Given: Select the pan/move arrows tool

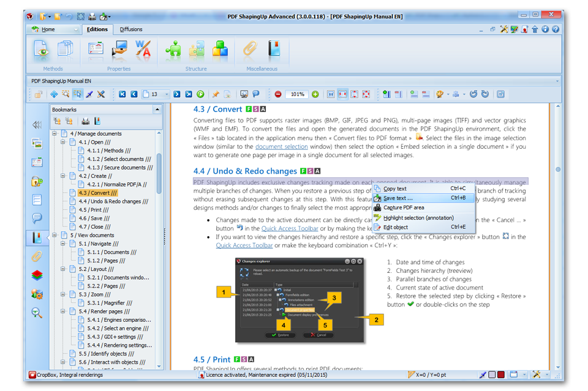Looking at the screenshot, I should [x=54, y=94].
